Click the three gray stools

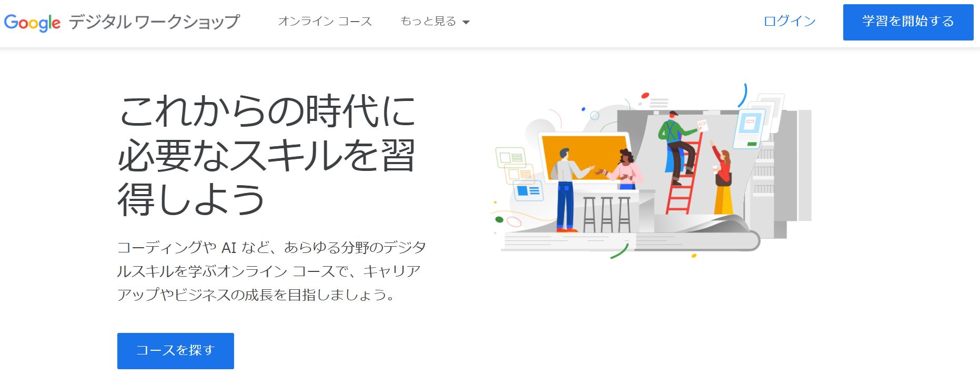607,214
